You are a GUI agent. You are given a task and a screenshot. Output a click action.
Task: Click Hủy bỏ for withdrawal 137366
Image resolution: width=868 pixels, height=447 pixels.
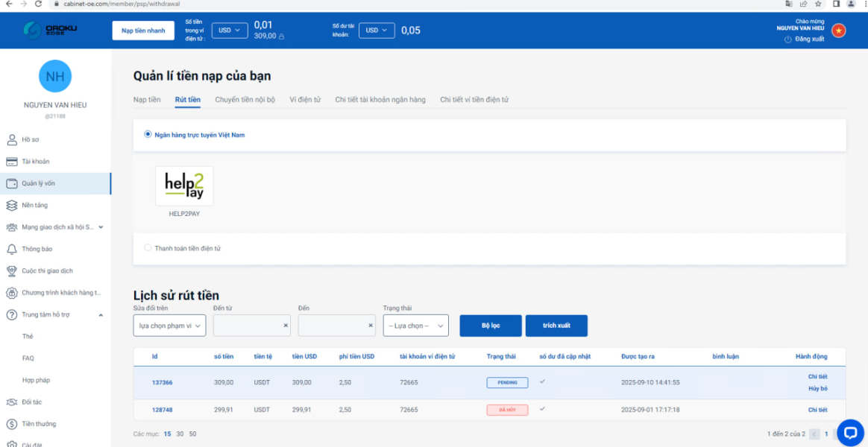click(817, 389)
